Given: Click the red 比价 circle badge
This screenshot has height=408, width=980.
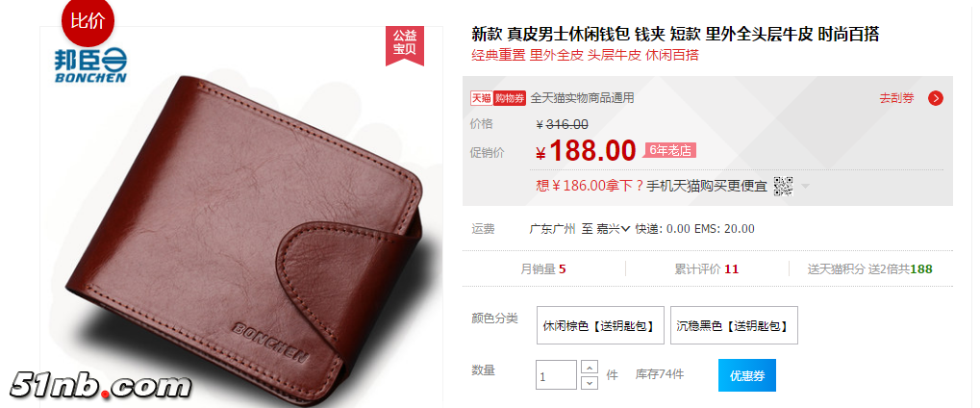Looking at the screenshot, I should (88, 20).
